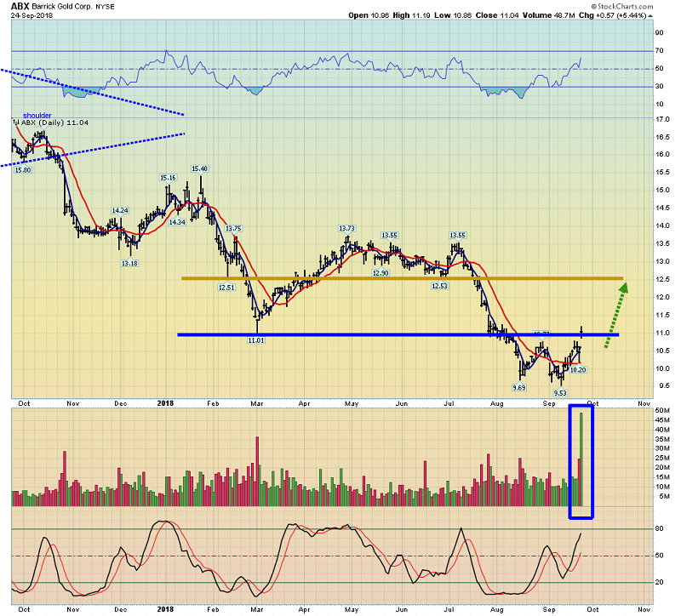Image resolution: width=681 pixels, height=616 pixels.
Task: Click the Aug label on the price chart date axis
Action: (x=496, y=404)
